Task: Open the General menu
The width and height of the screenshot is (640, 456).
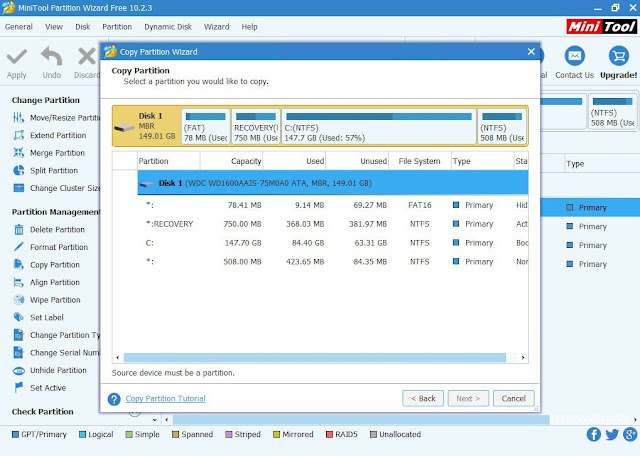Action: click(x=19, y=27)
